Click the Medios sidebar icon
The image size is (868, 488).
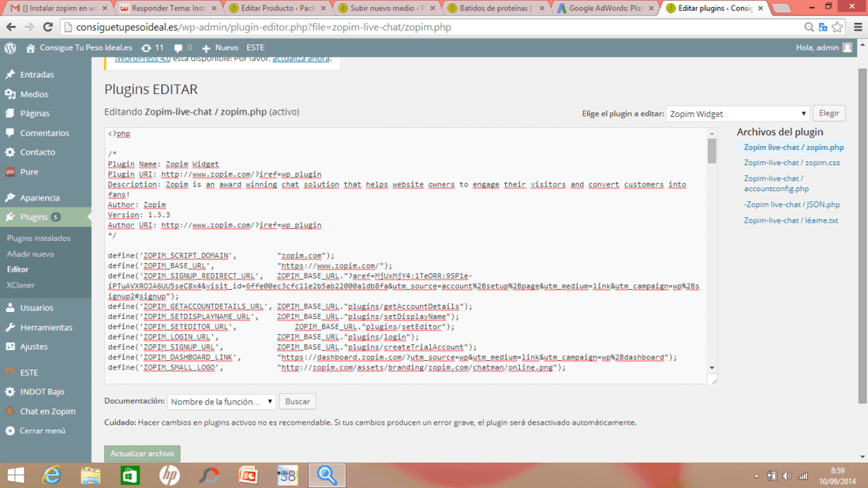coord(10,94)
